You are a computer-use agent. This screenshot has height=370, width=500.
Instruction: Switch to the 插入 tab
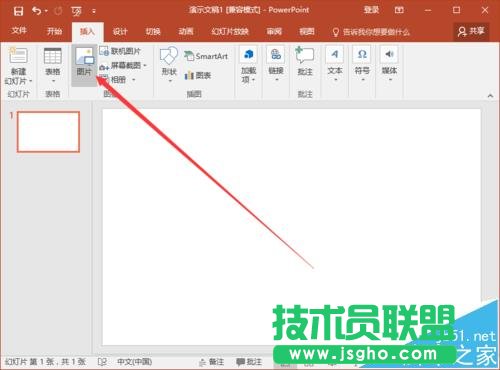coord(87,32)
